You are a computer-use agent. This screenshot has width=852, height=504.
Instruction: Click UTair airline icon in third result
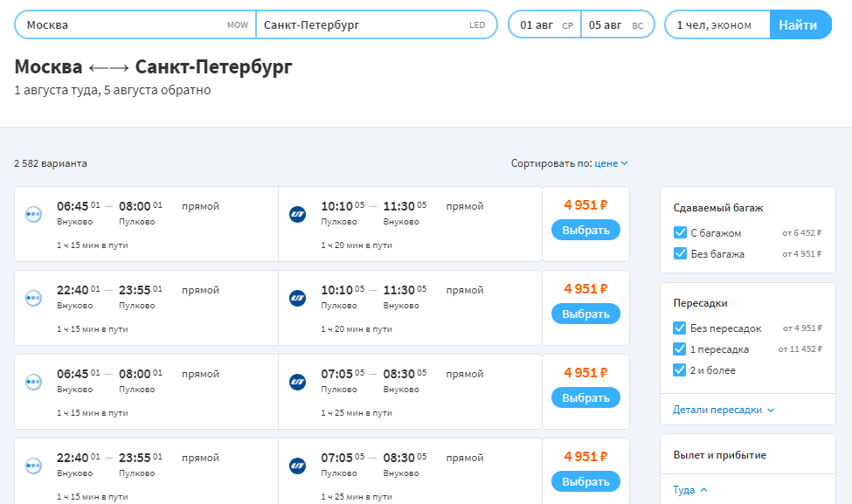pos(298,382)
